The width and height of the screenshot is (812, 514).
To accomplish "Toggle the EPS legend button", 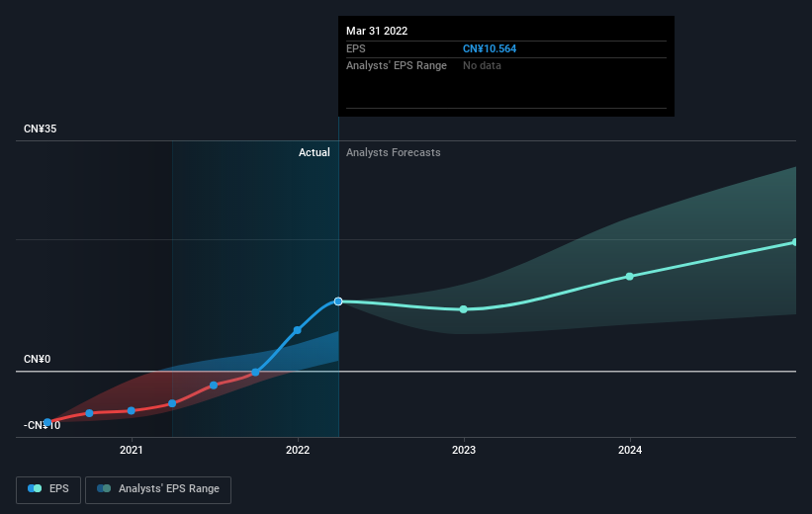I will [x=48, y=489].
